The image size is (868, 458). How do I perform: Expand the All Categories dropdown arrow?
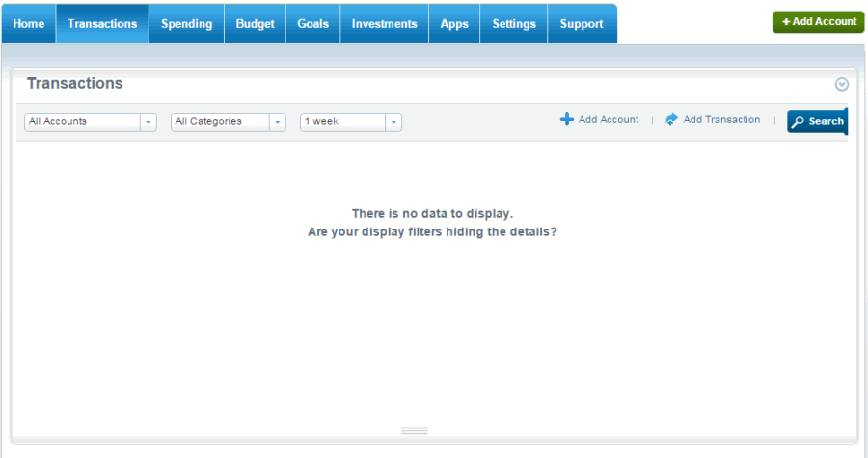(278, 122)
